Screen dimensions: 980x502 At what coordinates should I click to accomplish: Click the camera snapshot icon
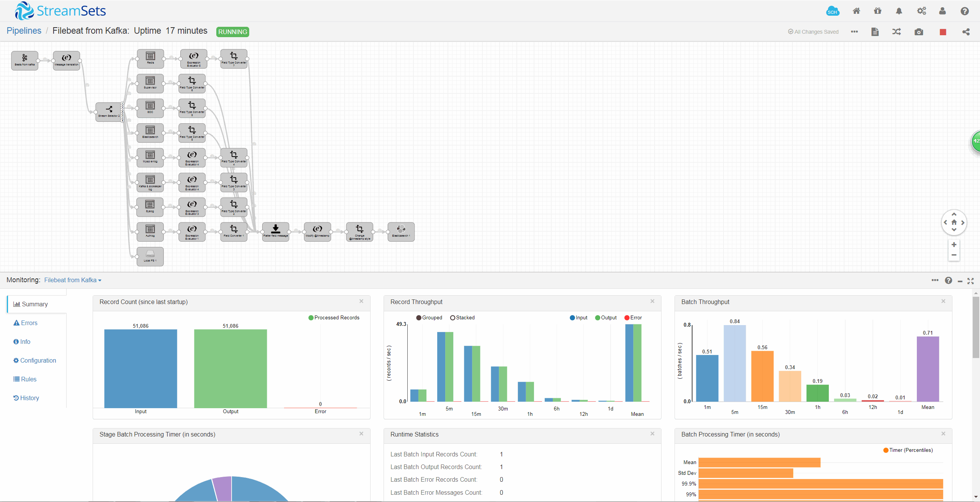tap(919, 32)
